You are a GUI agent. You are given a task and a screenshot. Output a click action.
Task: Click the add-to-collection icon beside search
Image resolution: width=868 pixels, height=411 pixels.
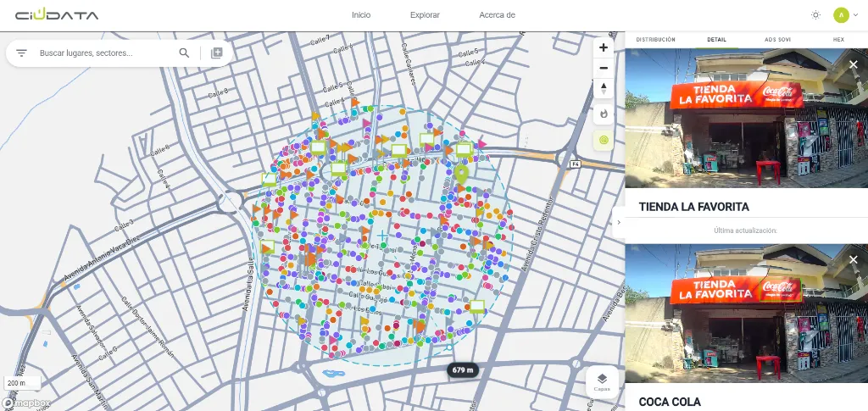[216, 53]
